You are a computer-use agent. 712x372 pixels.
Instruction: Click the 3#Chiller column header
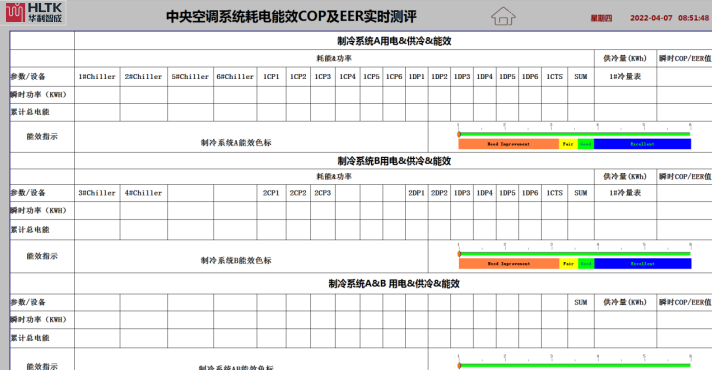coord(97,193)
